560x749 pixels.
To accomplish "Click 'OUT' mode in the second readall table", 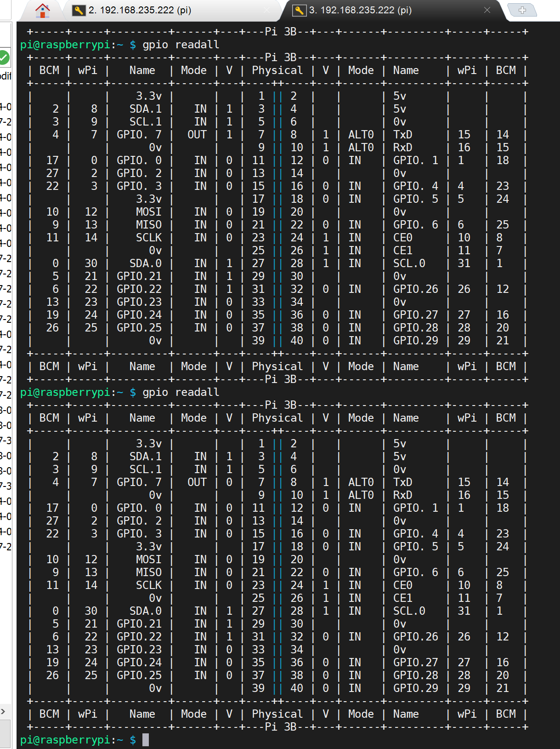I will click(197, 482).
